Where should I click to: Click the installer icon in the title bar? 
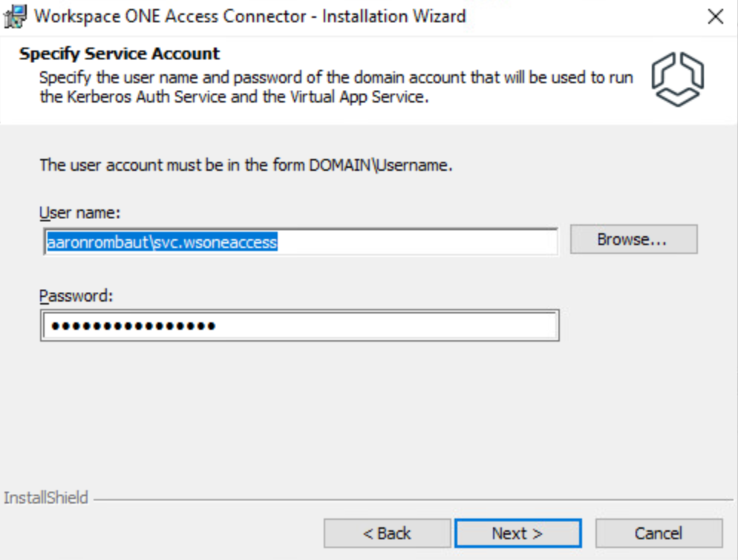[16, 16]
